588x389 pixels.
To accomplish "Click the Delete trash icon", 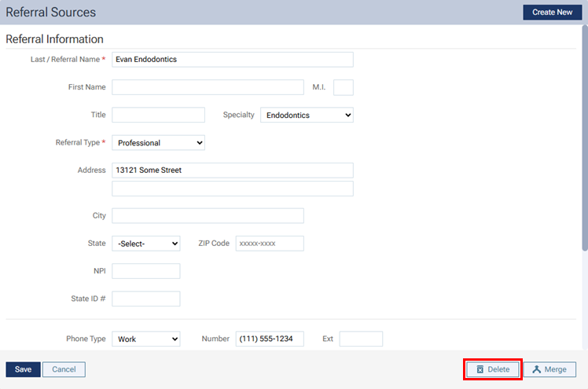I will click(x=480, y=369).
